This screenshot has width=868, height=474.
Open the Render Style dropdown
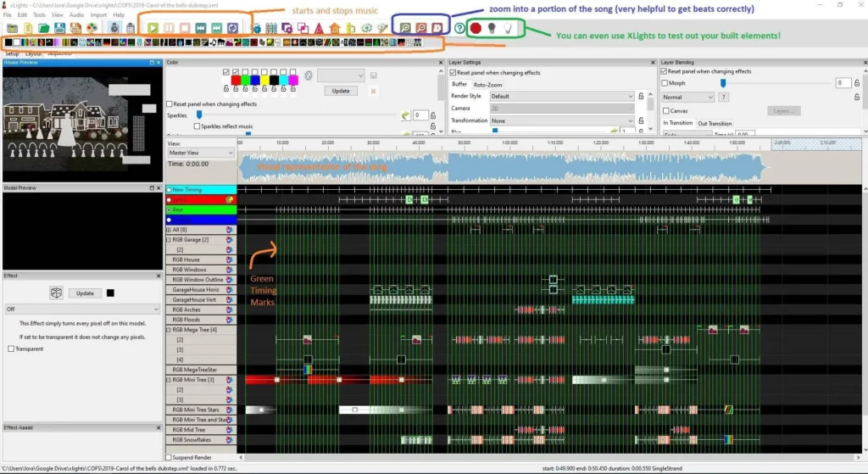562,97
